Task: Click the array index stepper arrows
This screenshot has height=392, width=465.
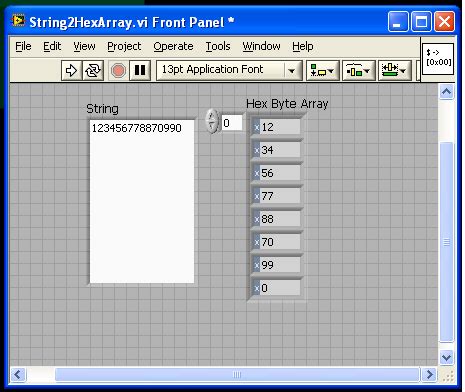Action: tap(212, 121)
